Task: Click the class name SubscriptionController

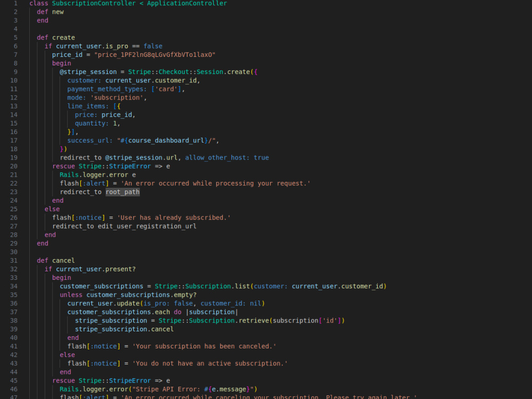Action: (94, 3)
